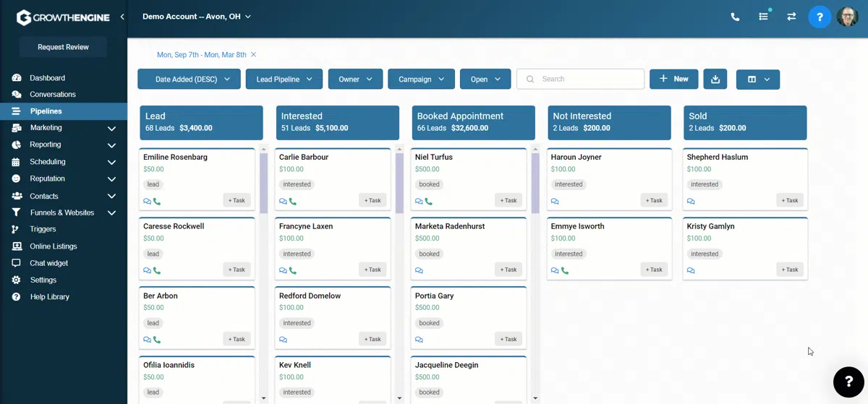Remove the date range filter with X
This screenshot has width=868, height=404.
253,55
